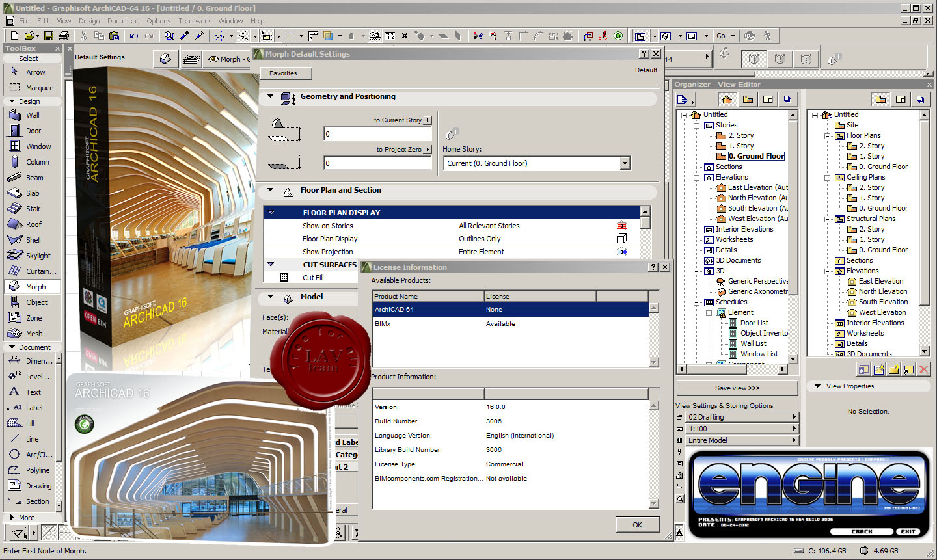
Task: Click OK in License Information dialog
Action: (638, 525)
